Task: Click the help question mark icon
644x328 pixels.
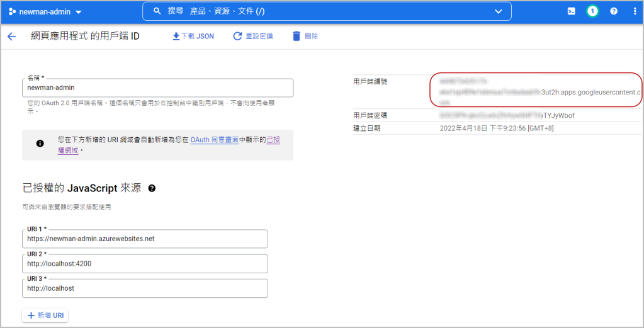Action: 614,11
